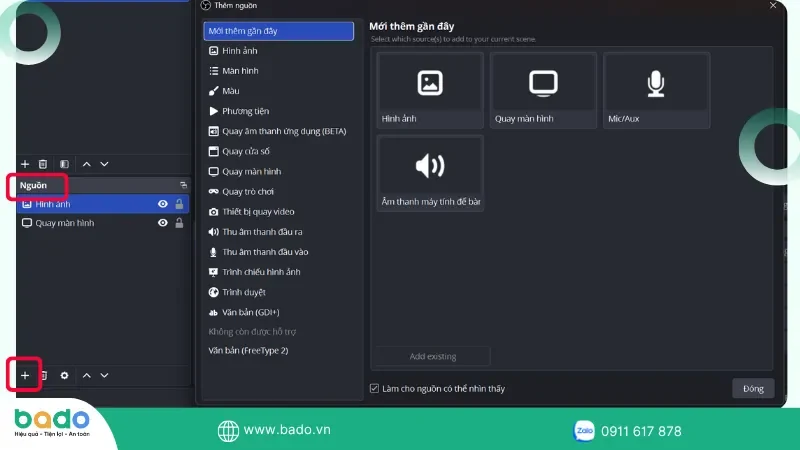Select 'Trình duyệt' browser source
This screenshot has width=800, height=450.
pos(278,292)
